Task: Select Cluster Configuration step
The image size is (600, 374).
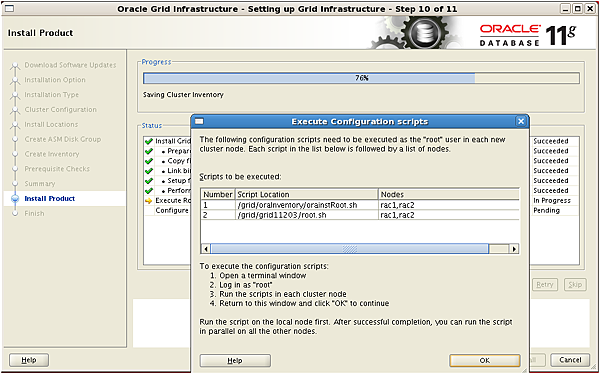Action: (60, 109)
